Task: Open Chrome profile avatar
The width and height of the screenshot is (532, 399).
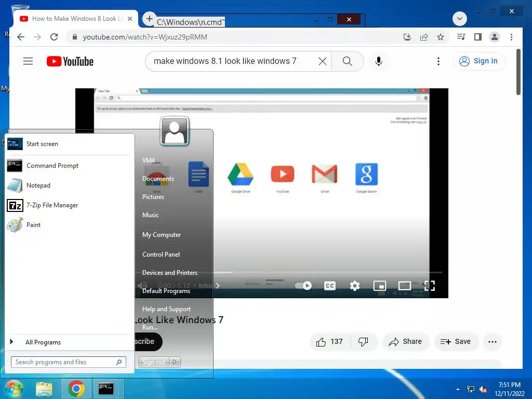Action: [495, 37]
